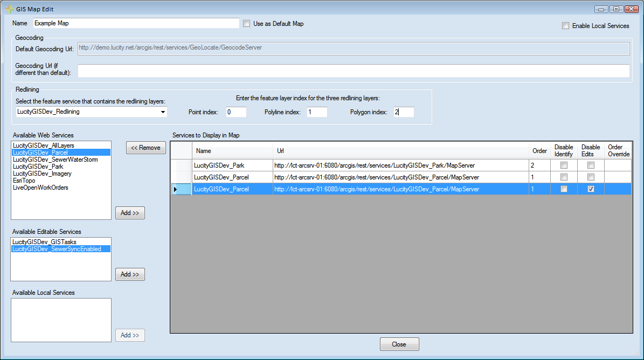644x360 pixels.
Task: Click the Point index input field
Action: (x=236, y=112)
